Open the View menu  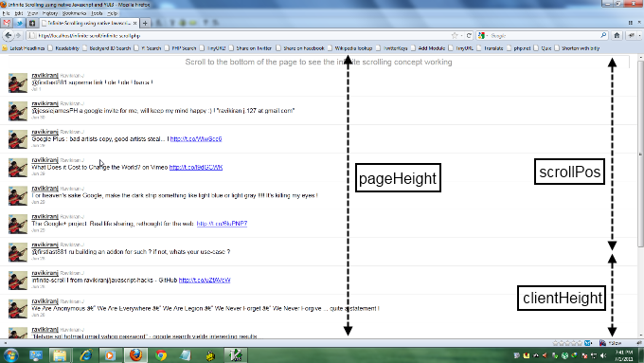tap(32, 13)
